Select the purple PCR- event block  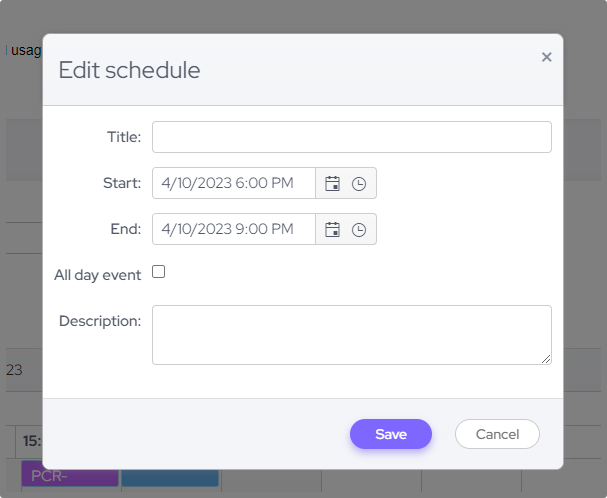[x=70, y=476]
